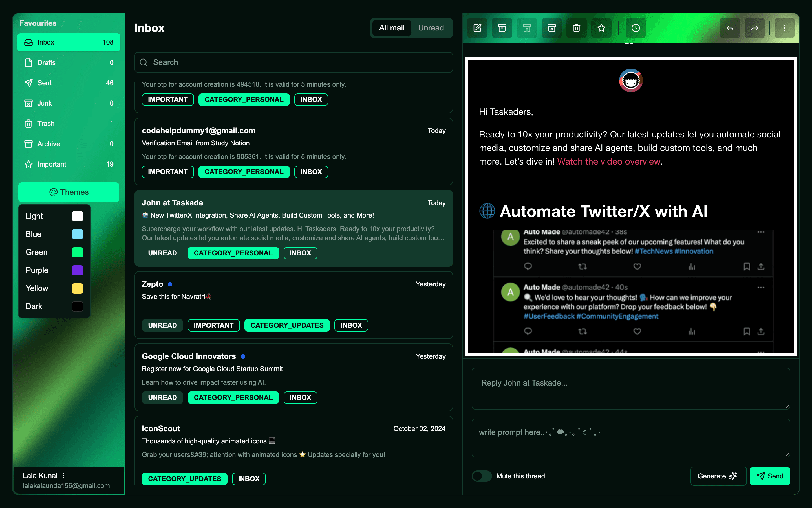The width and height of the screenshot is (812, 508).
Task: Open the Junk folder
Action: pyautogui.click(x=69, y=103)
